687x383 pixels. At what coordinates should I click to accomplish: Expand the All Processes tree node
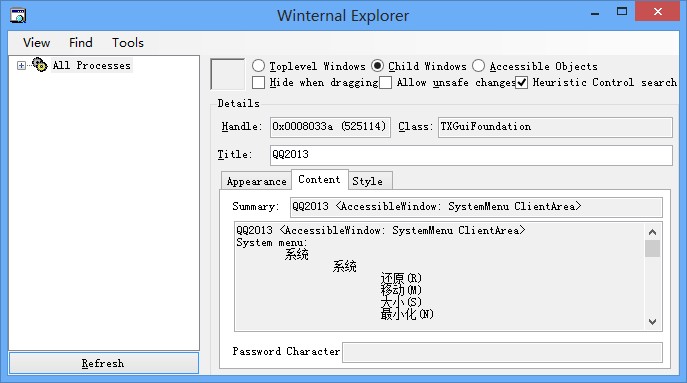21,65
